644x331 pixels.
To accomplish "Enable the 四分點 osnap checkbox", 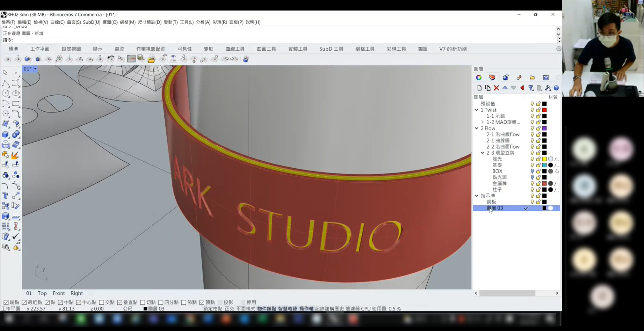I will pyautogui.click(x=161, y=302).
